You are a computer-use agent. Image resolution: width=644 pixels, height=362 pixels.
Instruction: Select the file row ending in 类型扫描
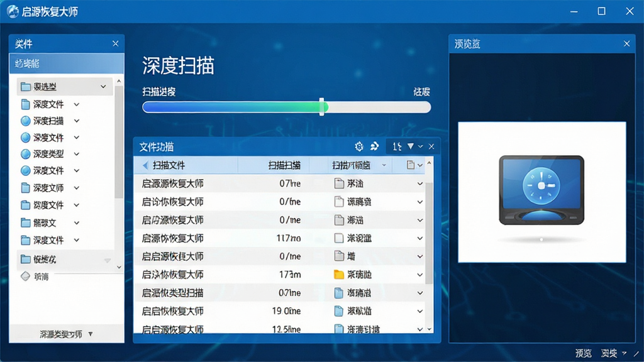(279, 293)
